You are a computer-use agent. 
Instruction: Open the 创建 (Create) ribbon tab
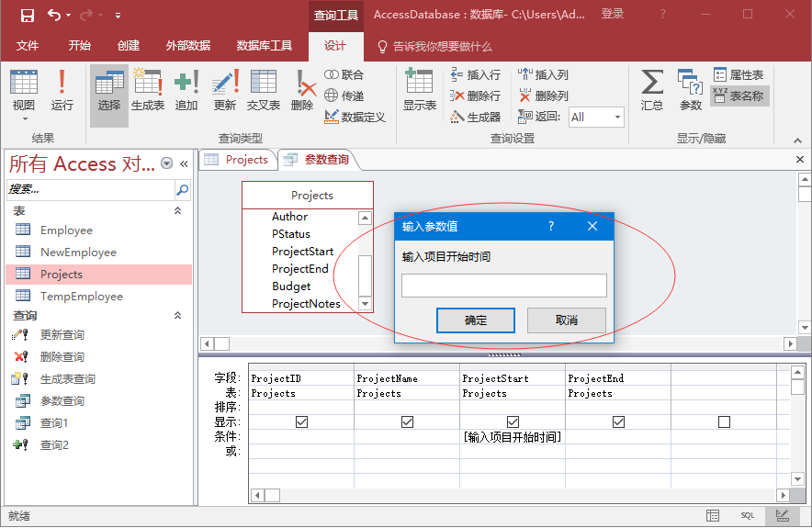pos(129,46)
